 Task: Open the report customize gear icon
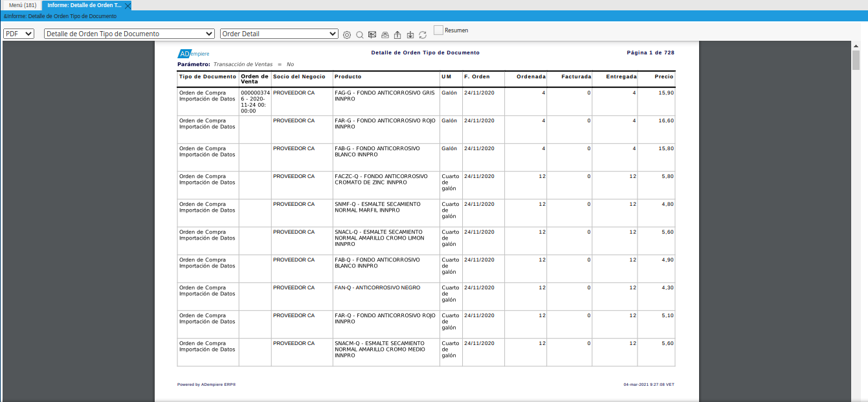pyautogui.click(x=347, y=34)
